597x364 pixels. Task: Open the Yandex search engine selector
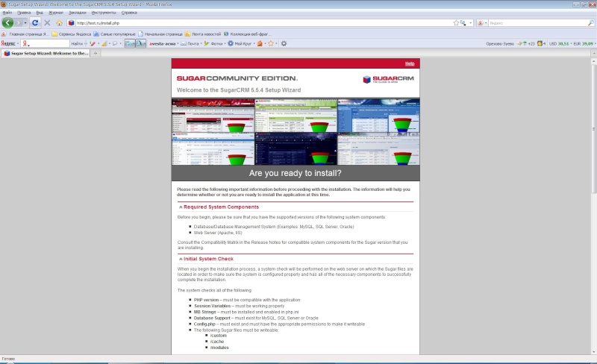tap(482, 23)
